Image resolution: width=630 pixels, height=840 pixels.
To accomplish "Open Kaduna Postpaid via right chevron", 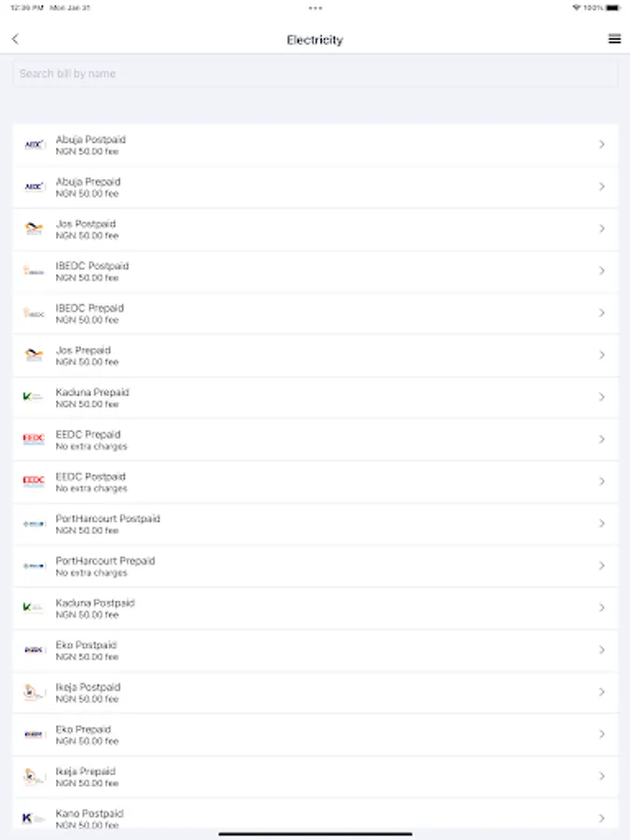I will click(602, 608).
